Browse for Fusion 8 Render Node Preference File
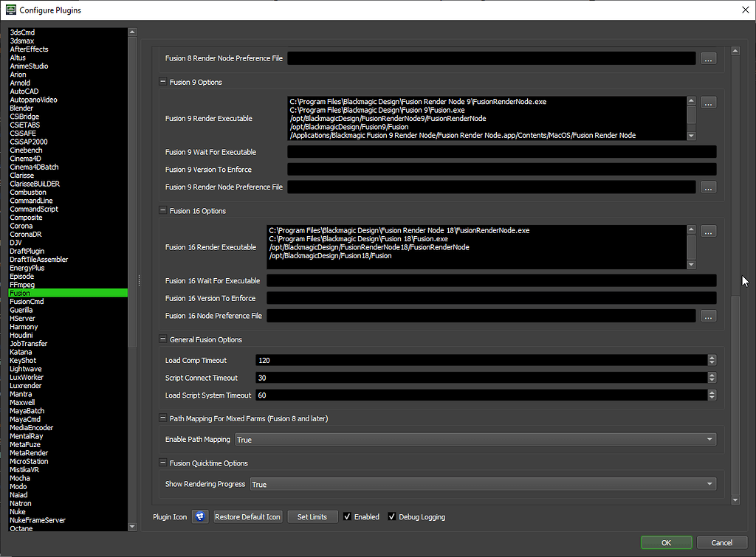Screen dimensions: 756x557 tap(708, 58)
